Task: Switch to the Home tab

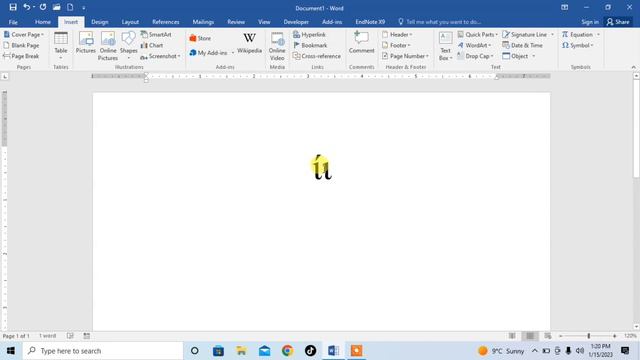Action: [x=43, y=22]
